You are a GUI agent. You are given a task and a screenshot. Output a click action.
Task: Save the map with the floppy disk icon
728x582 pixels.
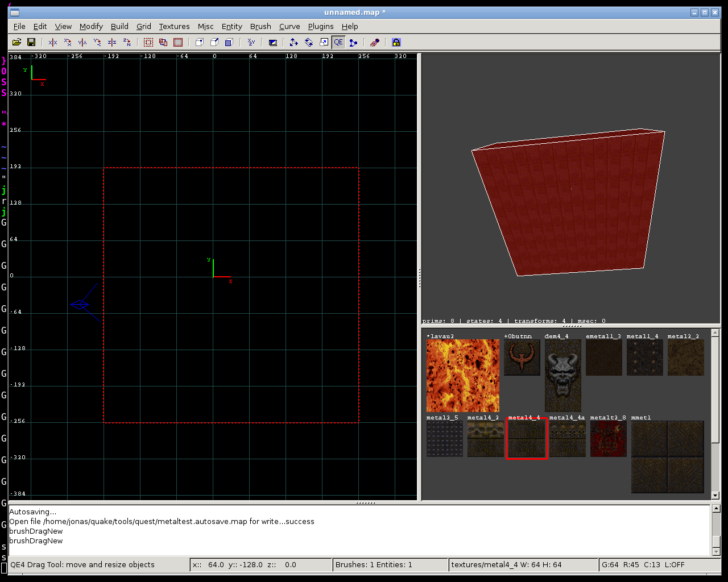click(x=31, y=42)
